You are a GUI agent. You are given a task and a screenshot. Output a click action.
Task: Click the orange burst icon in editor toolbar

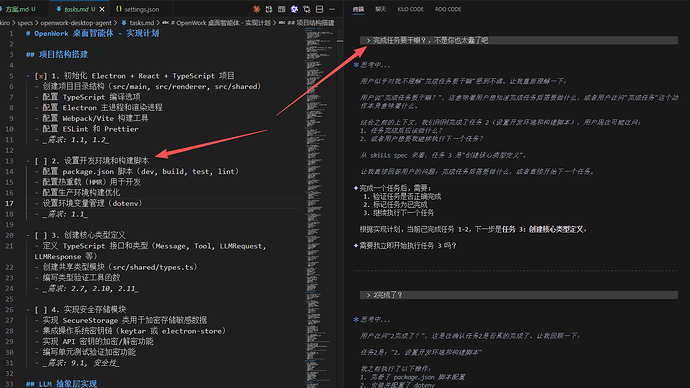click(x=256, y=9)
